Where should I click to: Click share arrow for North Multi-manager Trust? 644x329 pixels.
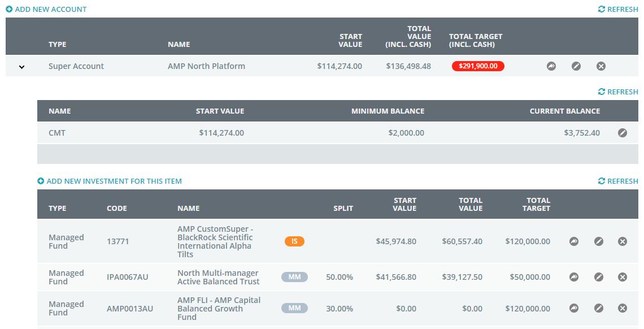point(574,277)
